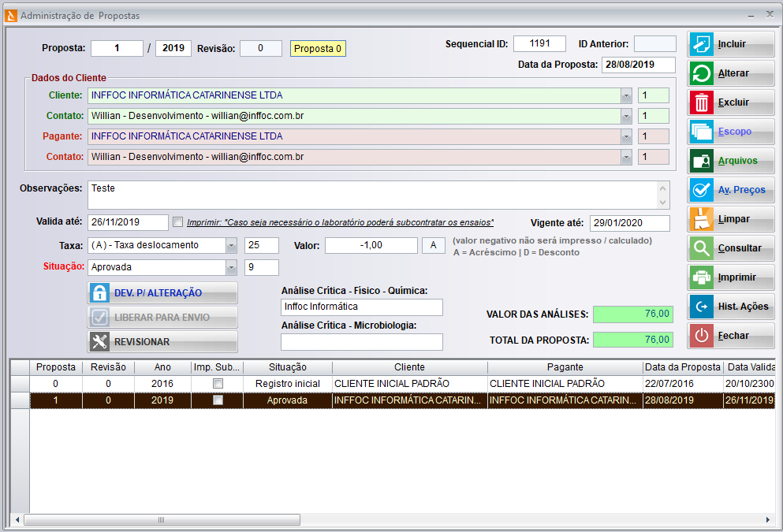Click the Situação code field showing 9
Screen dimensions: 783x532
coord(262,267)
